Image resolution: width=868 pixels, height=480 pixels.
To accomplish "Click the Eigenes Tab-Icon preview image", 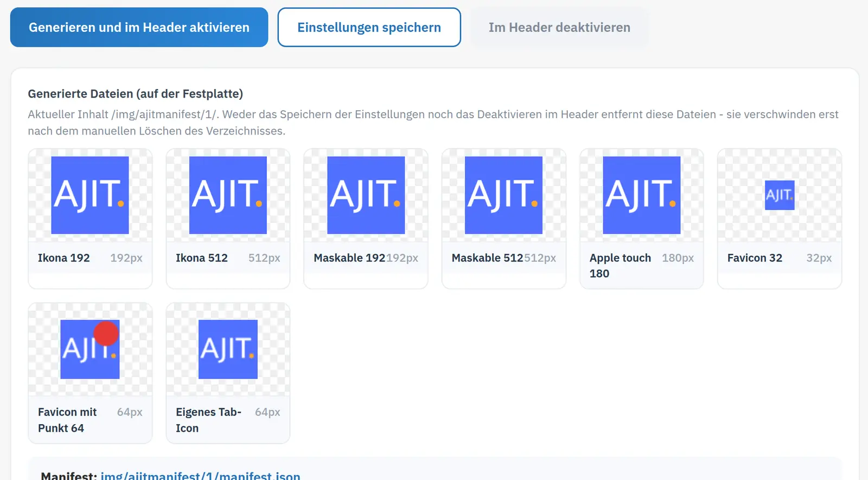I will pyautogui.click(x=228, y=349).
